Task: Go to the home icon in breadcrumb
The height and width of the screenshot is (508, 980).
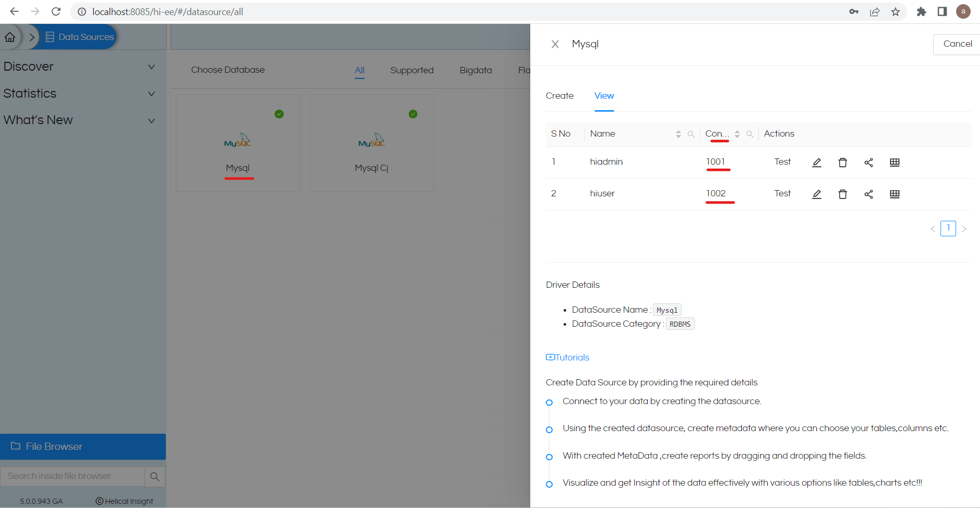Action: coord(10,37)
